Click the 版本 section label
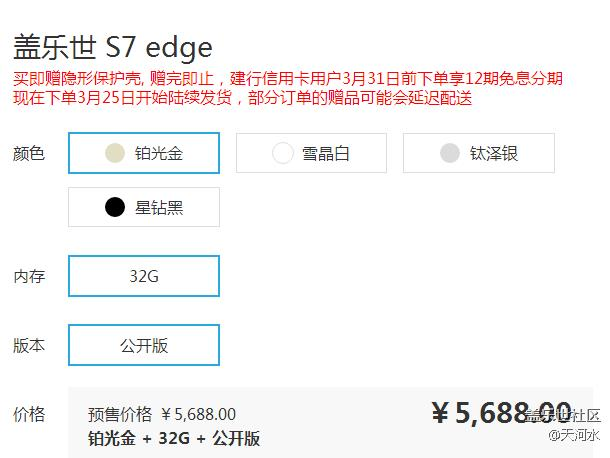Image resolution: width=610 pixels, height=458 pixels. tap(29, 345)
